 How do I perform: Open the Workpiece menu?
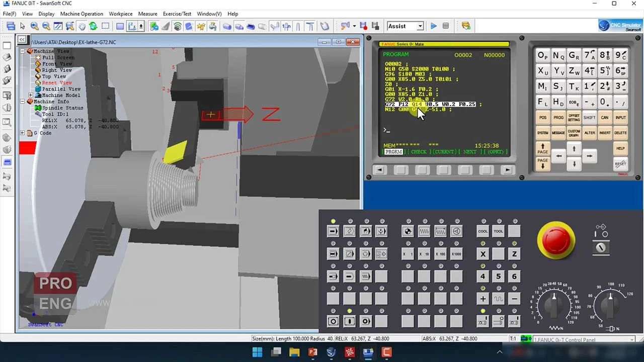click(x=121, y=14)
